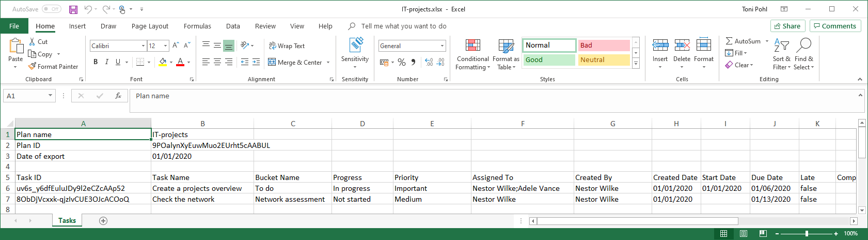Click the Redo icon
Image resolution: width=868 pixels, height=240 pixels.
click(106, 9)
